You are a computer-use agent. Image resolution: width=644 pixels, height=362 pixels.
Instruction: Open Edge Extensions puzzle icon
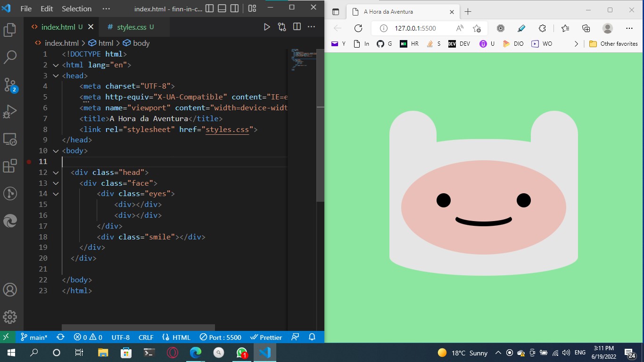coord(542,28)
